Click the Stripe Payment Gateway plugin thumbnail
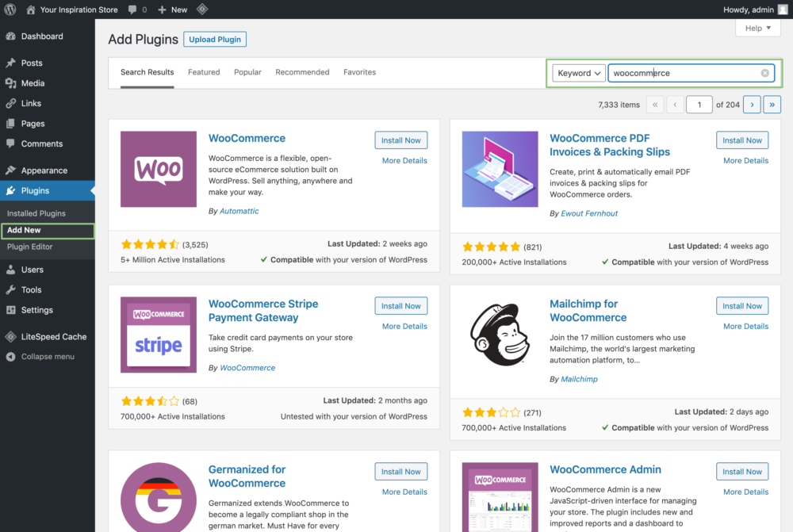Screen dimensions: 793x532 click(159, 335)
